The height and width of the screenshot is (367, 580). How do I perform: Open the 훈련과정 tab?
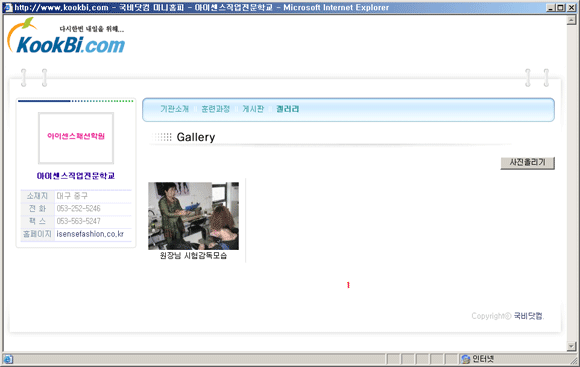(x=215, y=109)
